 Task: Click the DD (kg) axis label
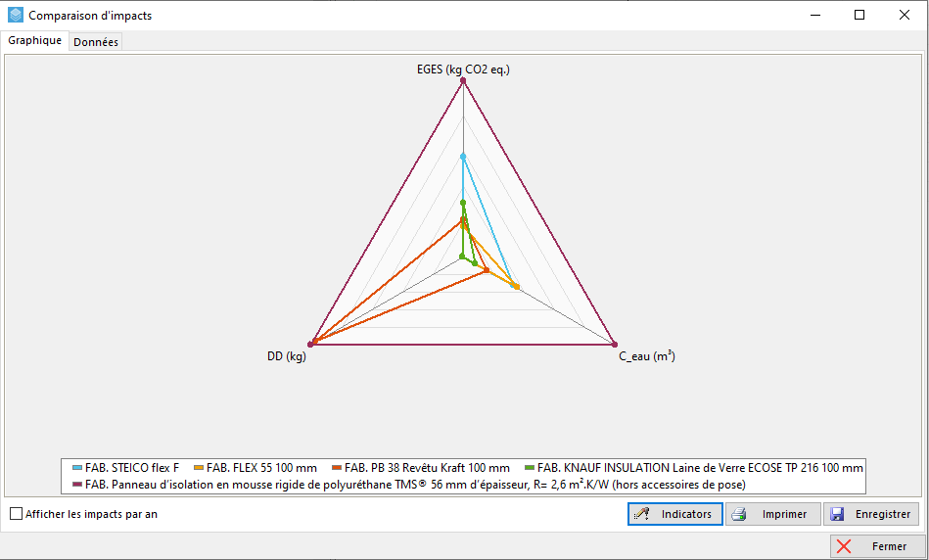[x=286, y=356]
